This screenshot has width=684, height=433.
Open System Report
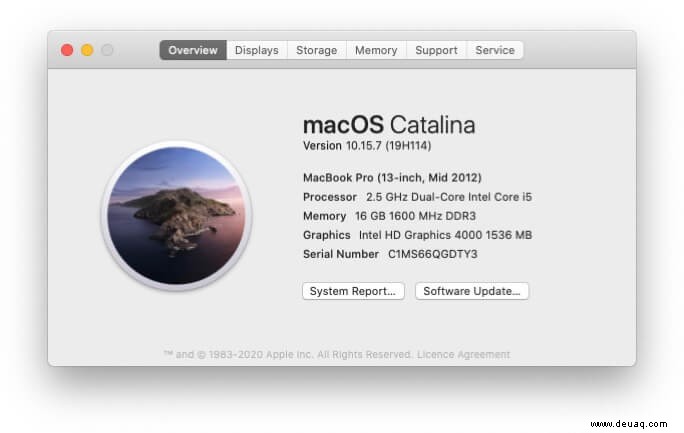click(353, 291)
